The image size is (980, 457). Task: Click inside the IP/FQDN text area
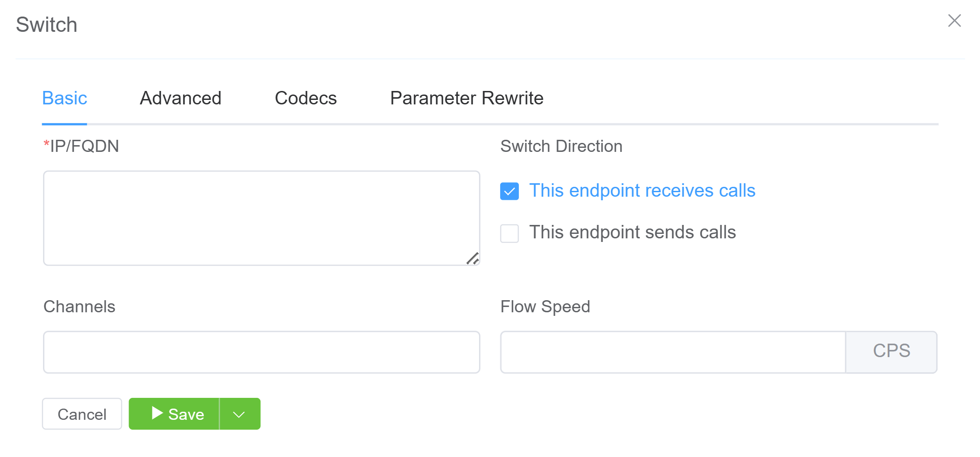click(261, 218)
